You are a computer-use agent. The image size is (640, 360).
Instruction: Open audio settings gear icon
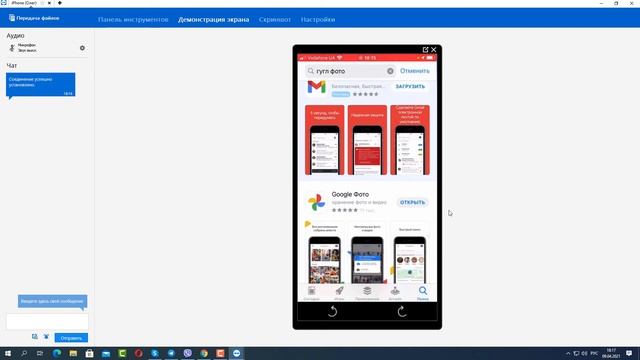[82, 48]
